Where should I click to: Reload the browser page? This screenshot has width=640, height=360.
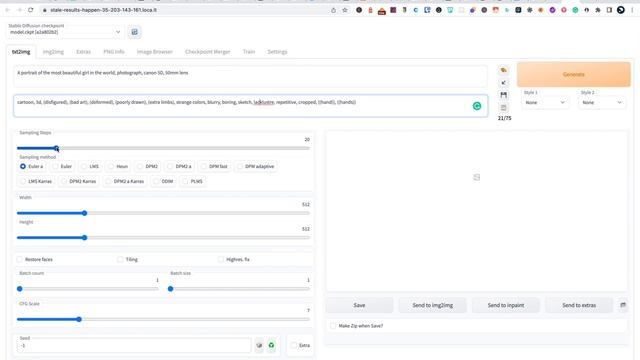click(31, 10)
